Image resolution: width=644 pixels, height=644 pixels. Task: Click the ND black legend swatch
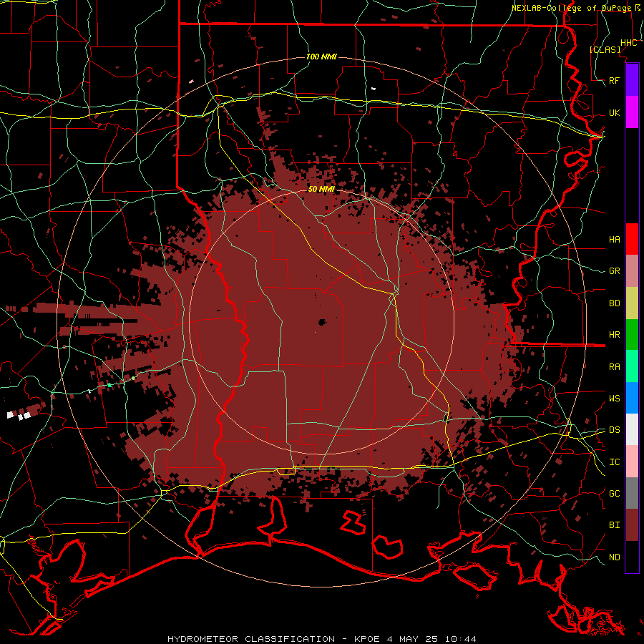pos(632,557)
